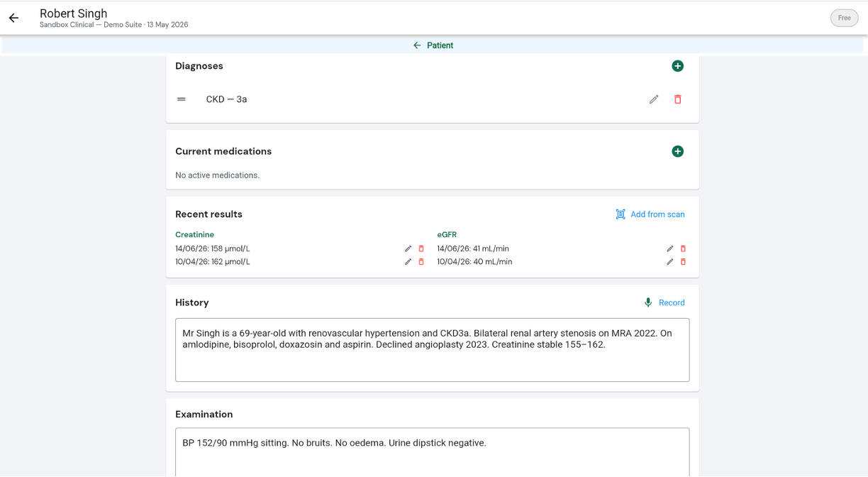The image size is (868, 477).
Task: Delete Creatinine 14/06/26 158 µmol/L result
Action: (421, 249)
